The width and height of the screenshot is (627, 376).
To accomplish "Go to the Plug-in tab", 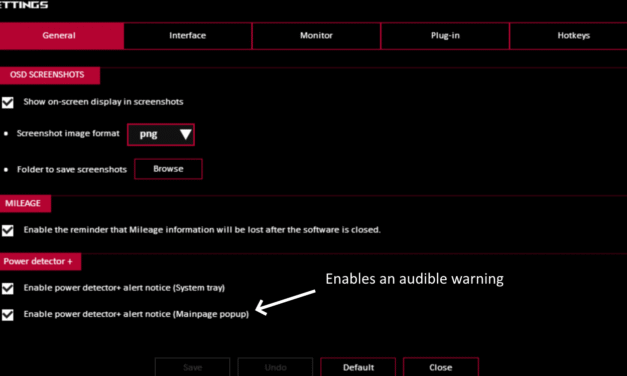I will coord(445,36).
